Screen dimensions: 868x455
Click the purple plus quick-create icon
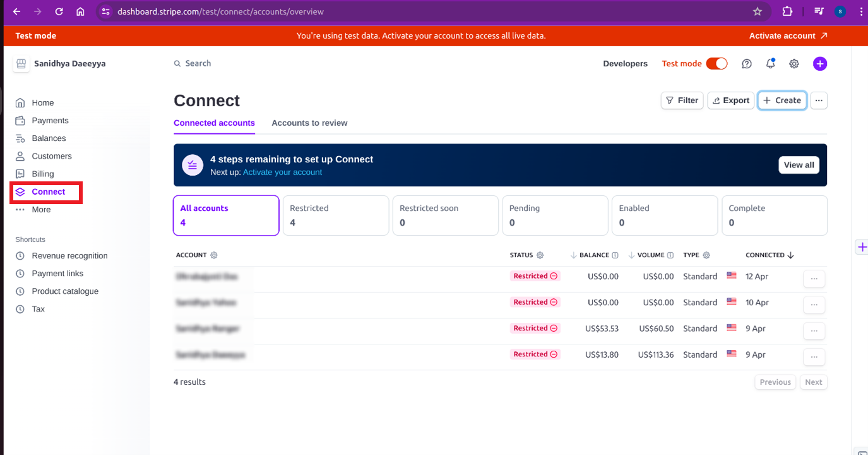coord(819,64)
